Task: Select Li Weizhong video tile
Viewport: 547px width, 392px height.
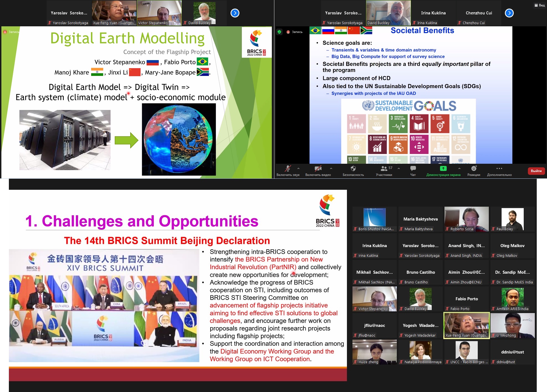Action: point(513,325)
